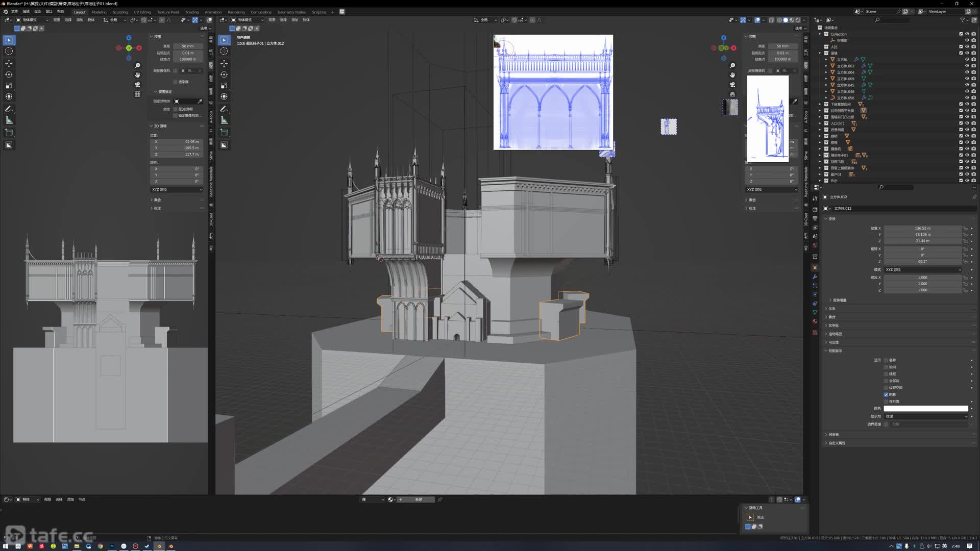Screen dimensions: 980x551
Task: Open the World properties tab
Action: click(815, 245)
